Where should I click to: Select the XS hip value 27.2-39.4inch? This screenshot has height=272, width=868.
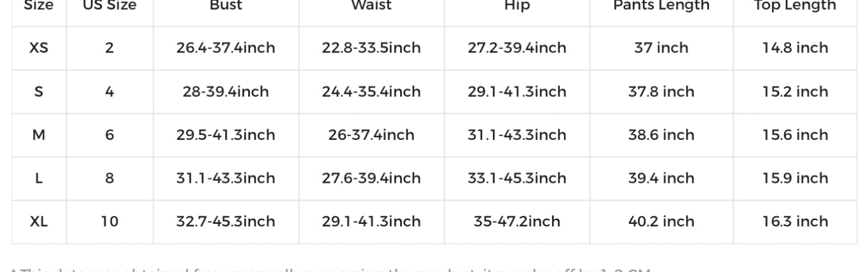click(517, 48)
